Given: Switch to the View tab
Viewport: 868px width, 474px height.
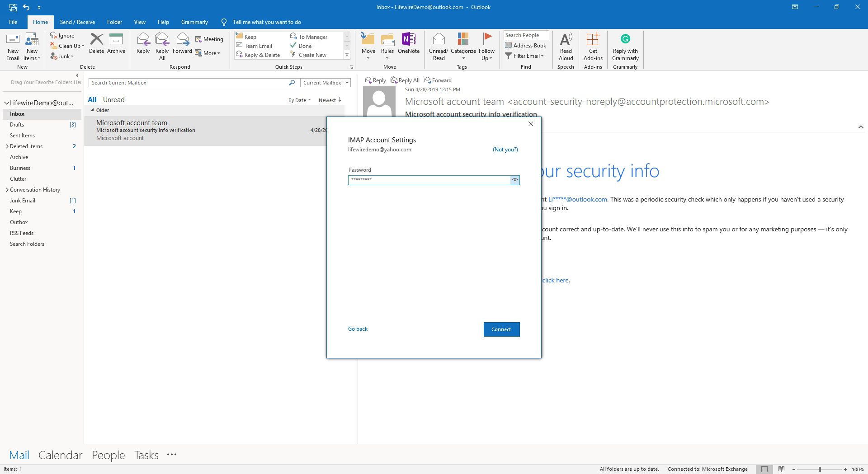Looking at the screenshot, I should [x=140, y=22].
